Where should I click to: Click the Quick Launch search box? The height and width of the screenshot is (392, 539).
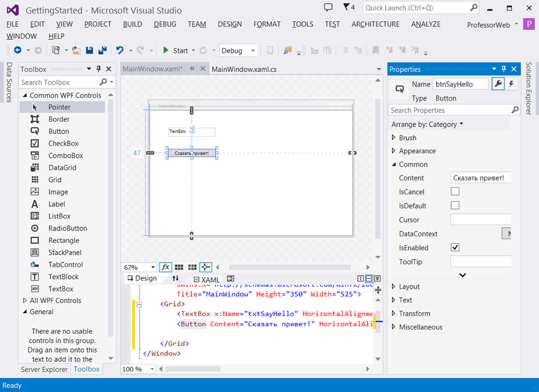click(x=421, y=8)
